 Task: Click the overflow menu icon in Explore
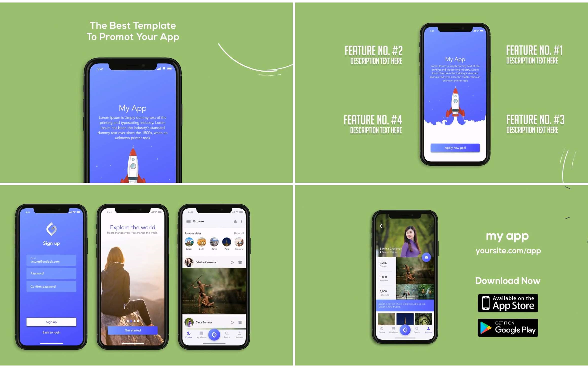[x=241, y=221]
